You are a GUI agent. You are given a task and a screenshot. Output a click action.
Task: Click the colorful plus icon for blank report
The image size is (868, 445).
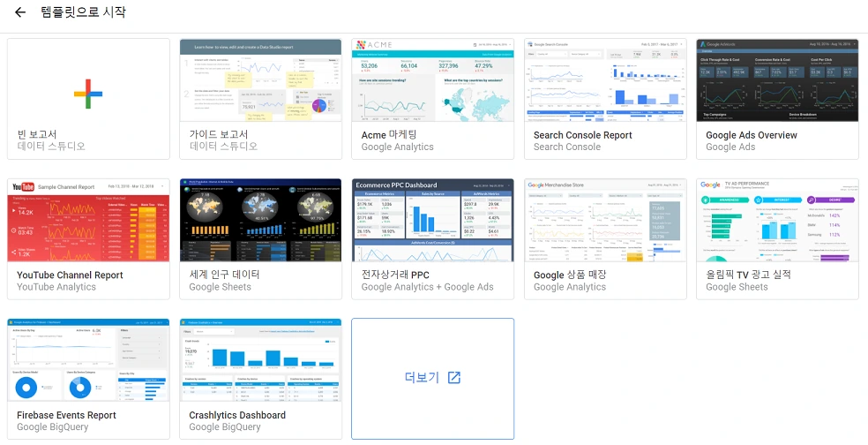[88, 94]
